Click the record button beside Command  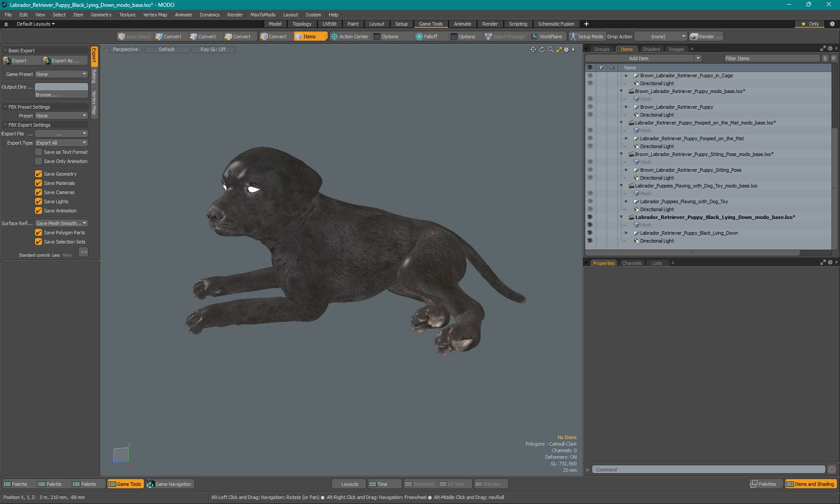(832, 469)
